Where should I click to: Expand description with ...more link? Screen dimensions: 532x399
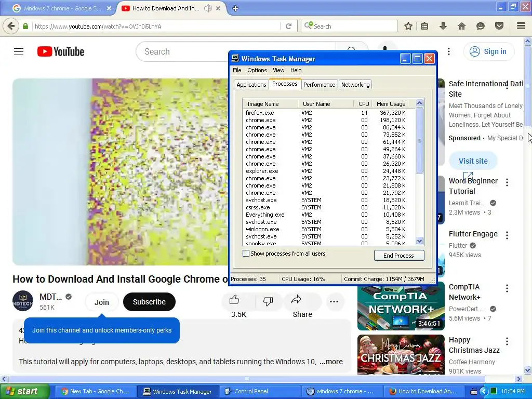pos(331,362)
